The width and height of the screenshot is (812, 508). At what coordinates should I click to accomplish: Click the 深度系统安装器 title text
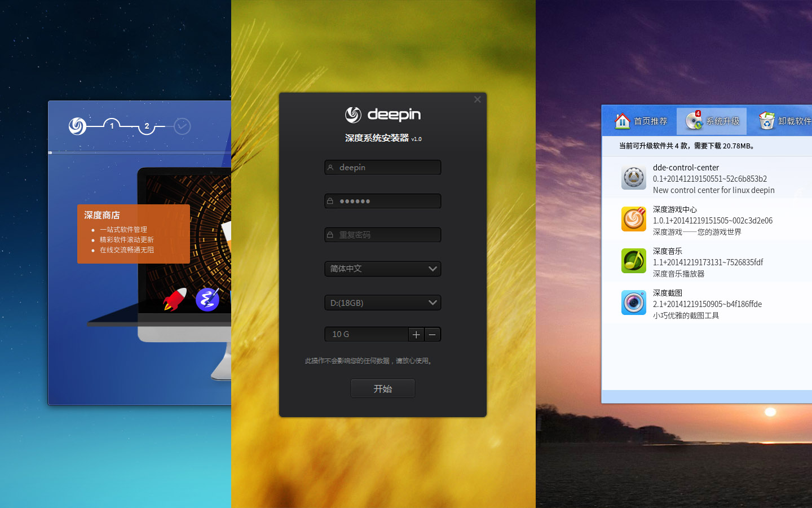tap(377, 138)
